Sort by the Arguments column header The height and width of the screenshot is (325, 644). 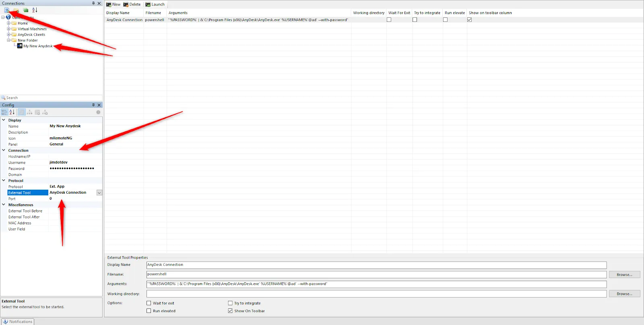178,13
